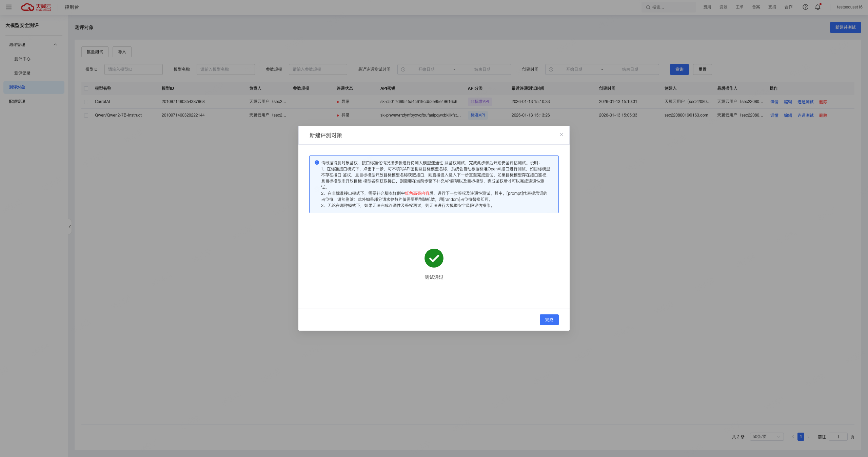Toggle the select-all header checkbox
This screenshot has width=868, height=457.
coord(86,88)
